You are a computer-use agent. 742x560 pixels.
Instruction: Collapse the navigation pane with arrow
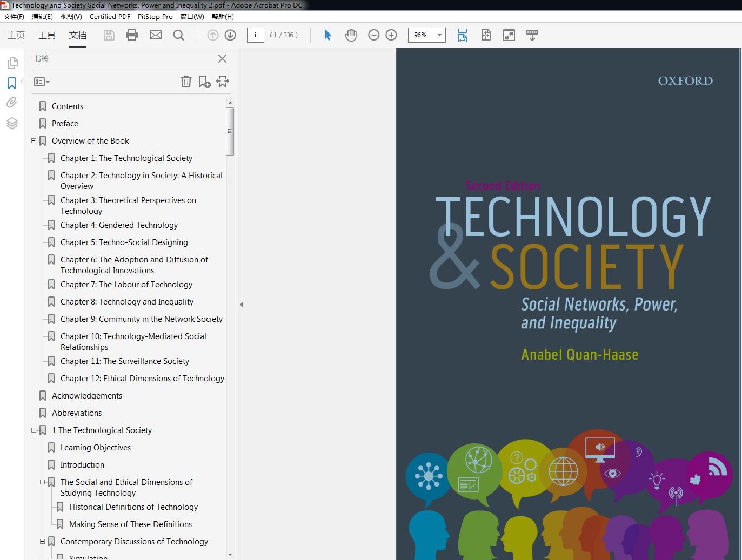[x=242, y=305]
